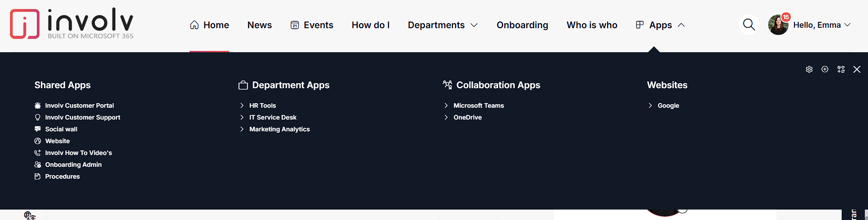Open the Hello, Emma user dropdown

822,25
